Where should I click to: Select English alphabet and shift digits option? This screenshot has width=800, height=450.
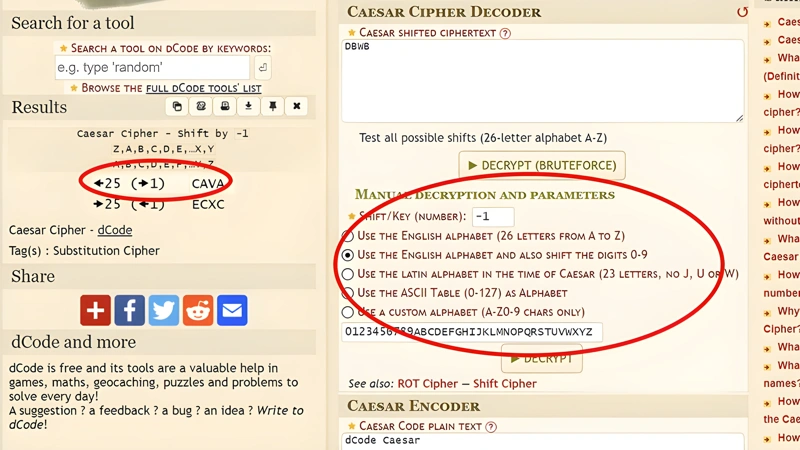click(x=347, y=255)
